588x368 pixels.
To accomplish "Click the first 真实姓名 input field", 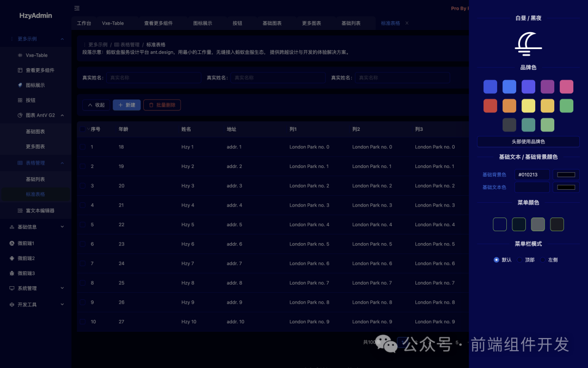I will [x=154, y=78].
